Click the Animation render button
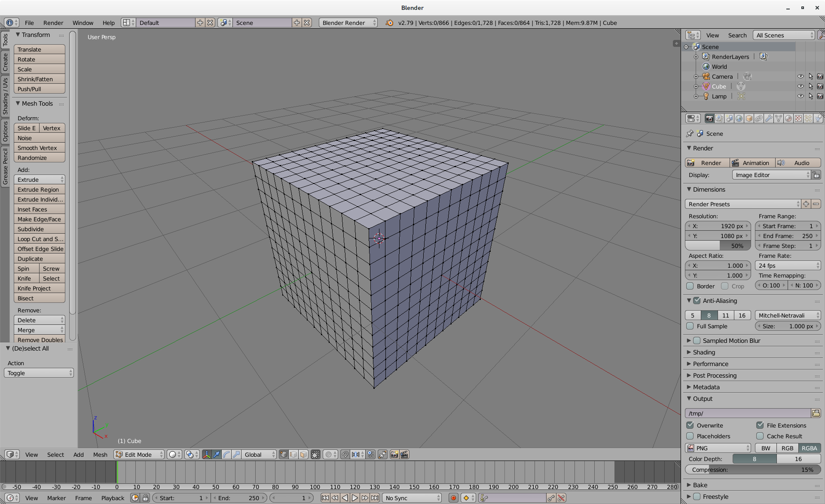 click(x=752, y=163)
